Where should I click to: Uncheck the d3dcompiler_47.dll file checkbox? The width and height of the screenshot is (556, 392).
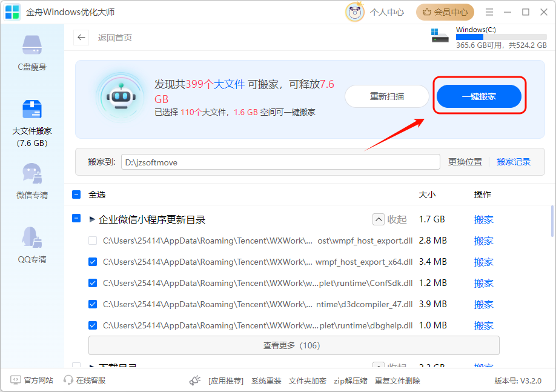coord(93,304)
